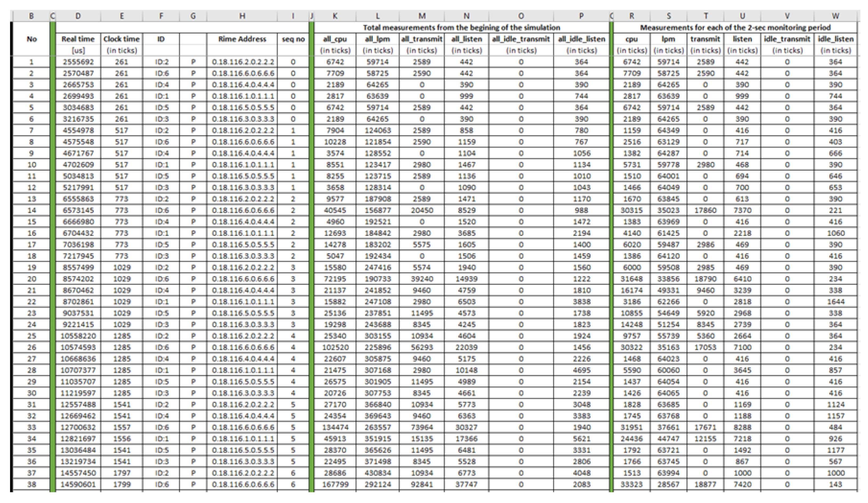Select the 'idle_listen' header cell

click(835, 39)
